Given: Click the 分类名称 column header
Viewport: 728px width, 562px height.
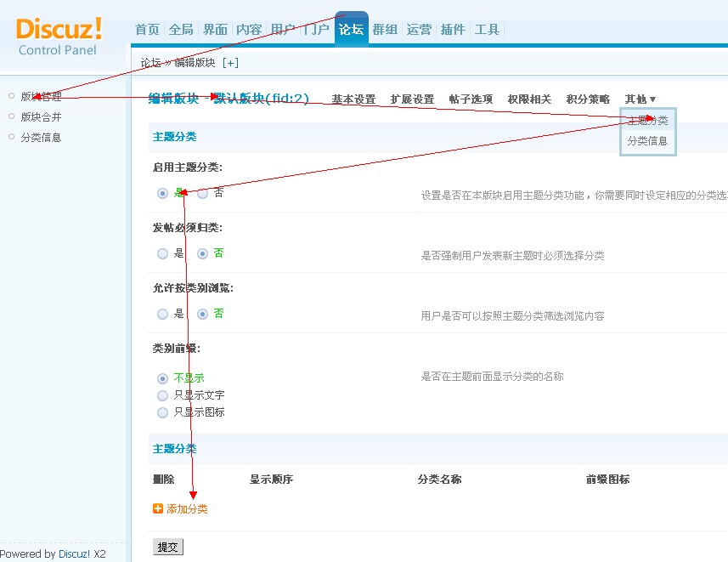Looking at the screenshot, I should 439,480.
